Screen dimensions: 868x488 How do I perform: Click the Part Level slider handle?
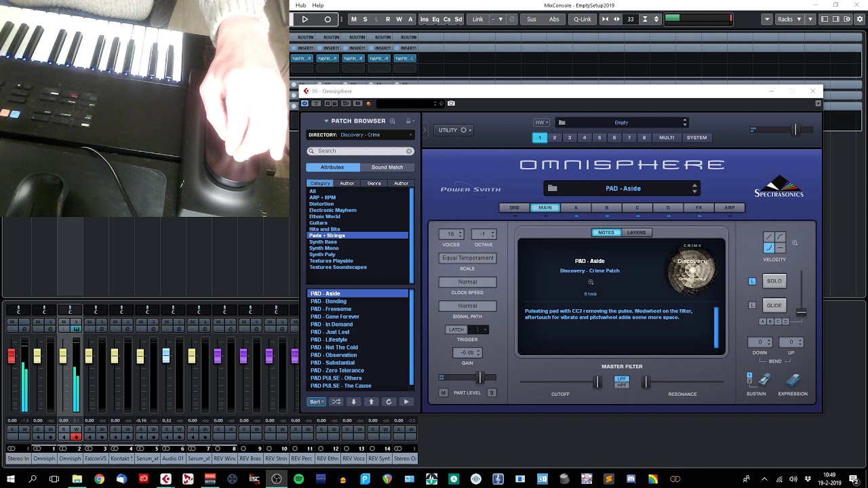point(480,378)
